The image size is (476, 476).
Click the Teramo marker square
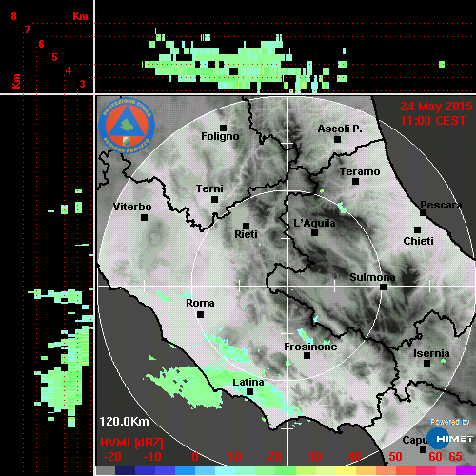coord(356,182)
